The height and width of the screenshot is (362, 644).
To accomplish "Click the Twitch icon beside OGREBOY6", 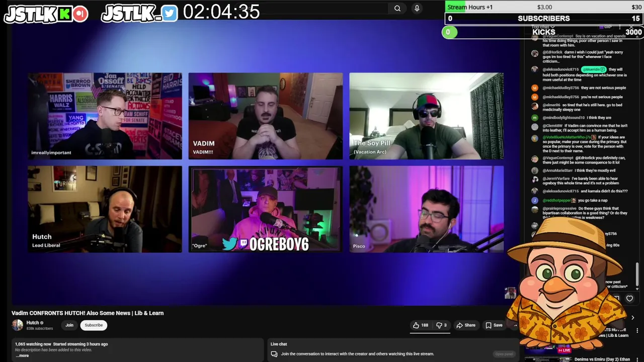I will point(244,244).
